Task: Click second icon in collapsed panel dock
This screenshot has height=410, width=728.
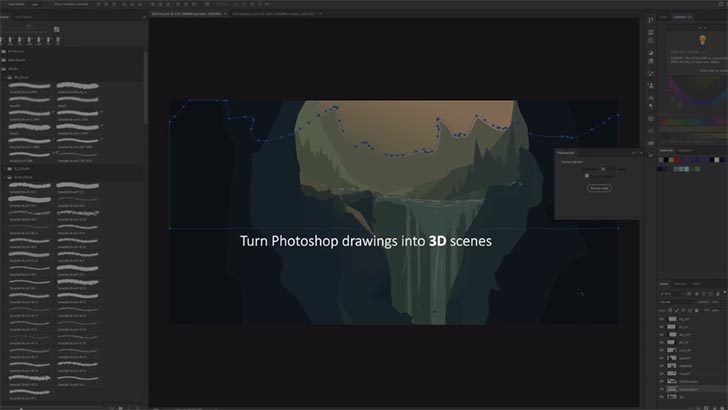Action: [x=650, y=34]
